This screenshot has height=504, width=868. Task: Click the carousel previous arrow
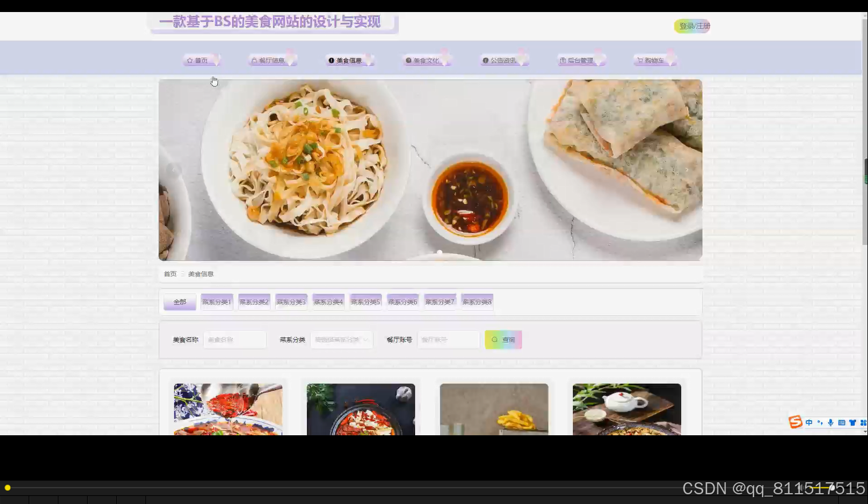point(173,170)
